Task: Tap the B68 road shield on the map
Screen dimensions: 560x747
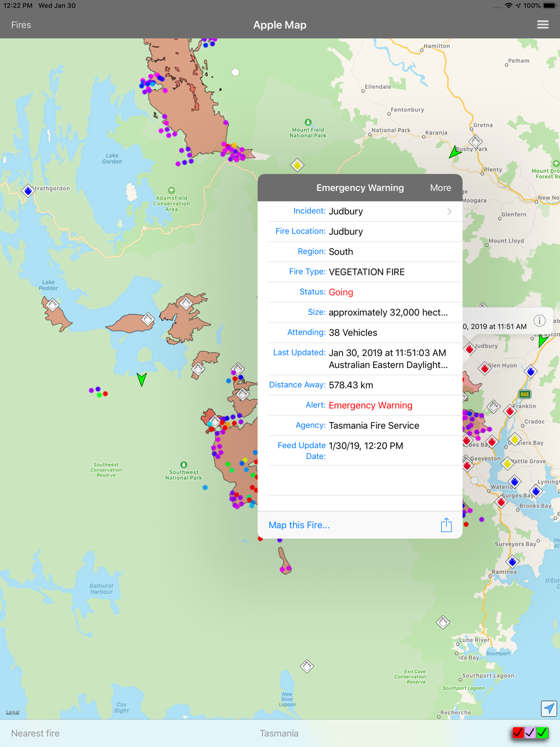Action: tap(525, 394)
